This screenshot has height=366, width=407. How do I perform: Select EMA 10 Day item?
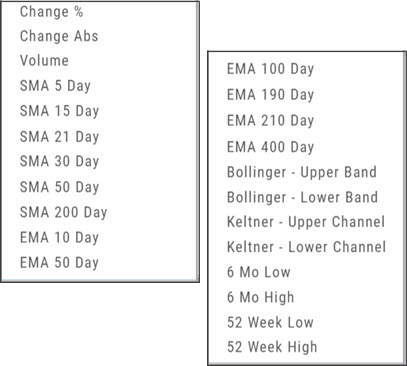59,238
